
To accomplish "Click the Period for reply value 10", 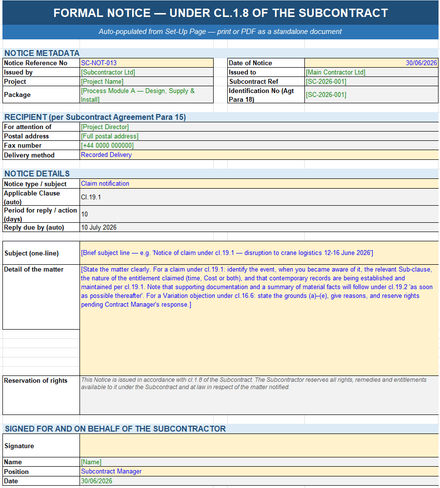I will click(259, 214).
